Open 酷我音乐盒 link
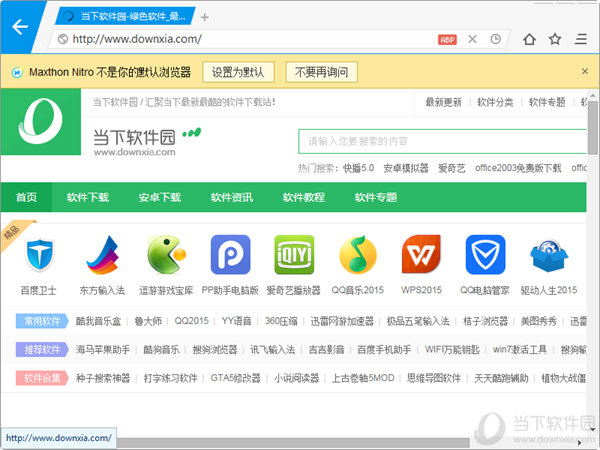This screenshot has width=600, height=450. (x=98, y=321)
